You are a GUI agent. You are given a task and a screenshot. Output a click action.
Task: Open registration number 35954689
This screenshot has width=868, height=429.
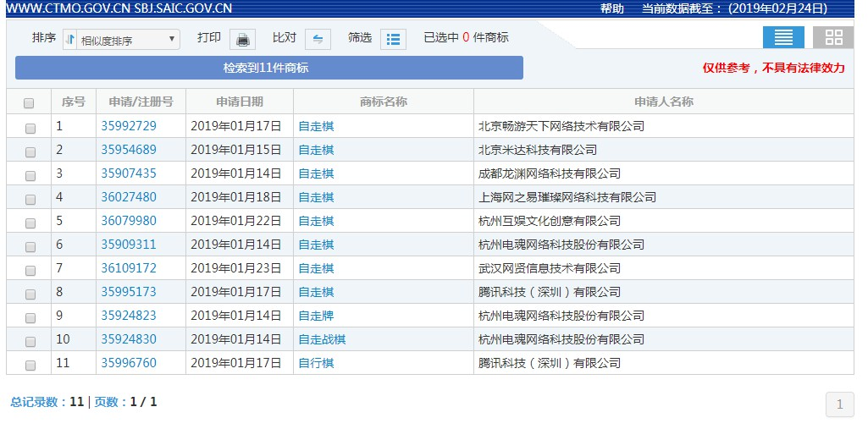coord(129,150)
